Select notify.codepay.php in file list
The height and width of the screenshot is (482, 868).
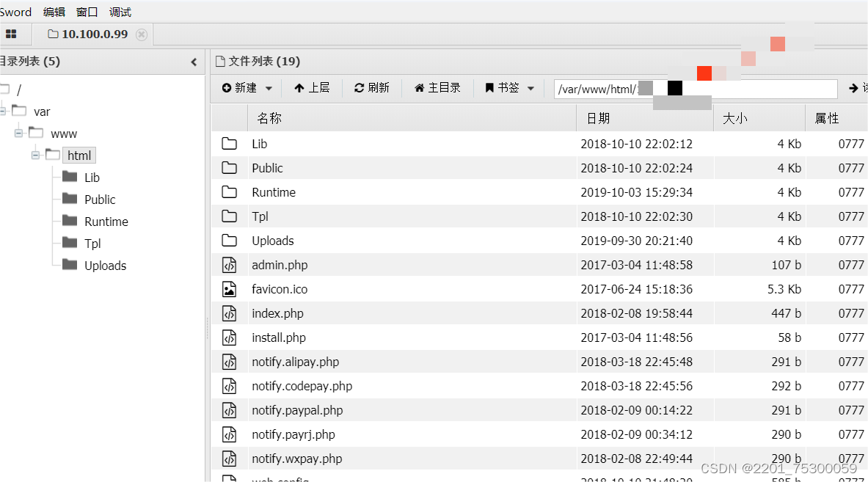pos(302,387)
